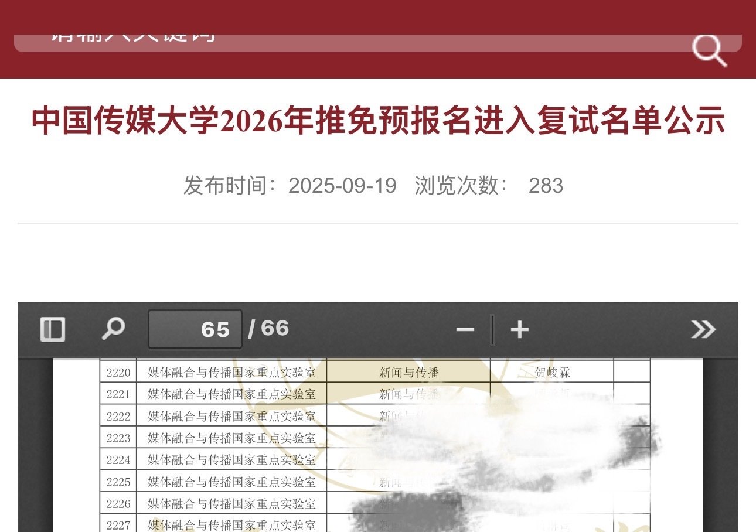Click 媒体融合与传播国家重点实验室 in row 2220
Viewport: 756px width, 532px height.
pyautogui.click(x=231, y=372)
